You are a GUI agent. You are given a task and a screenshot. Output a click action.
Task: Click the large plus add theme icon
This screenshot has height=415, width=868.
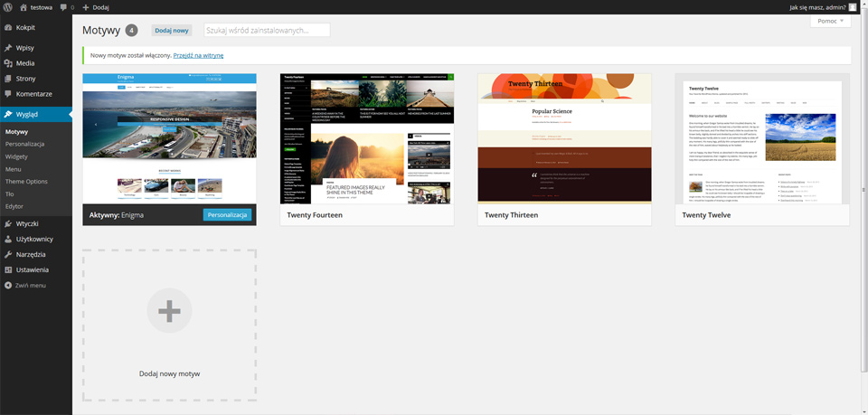click(169, 310)
